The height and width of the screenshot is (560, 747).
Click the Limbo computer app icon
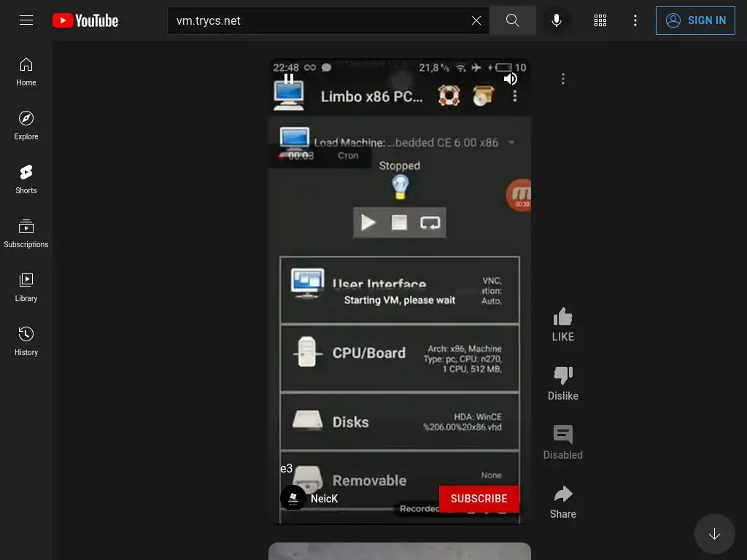pos(289,96)
